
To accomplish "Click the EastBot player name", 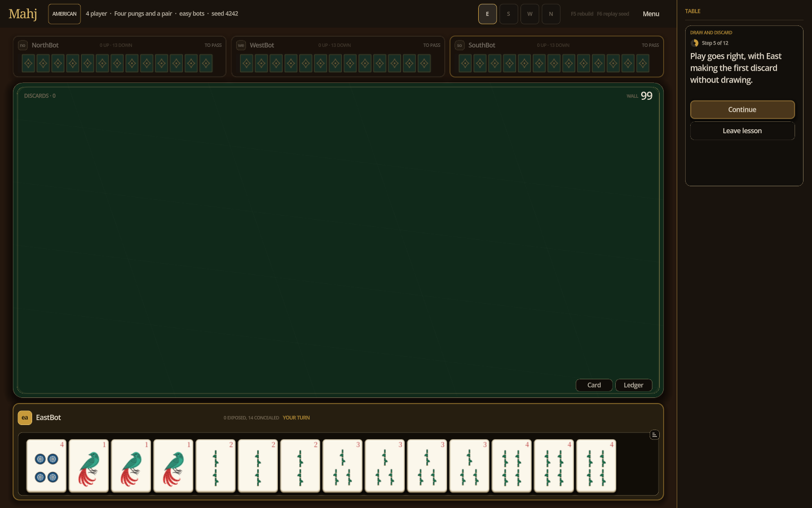I will (x=48, y=418).
